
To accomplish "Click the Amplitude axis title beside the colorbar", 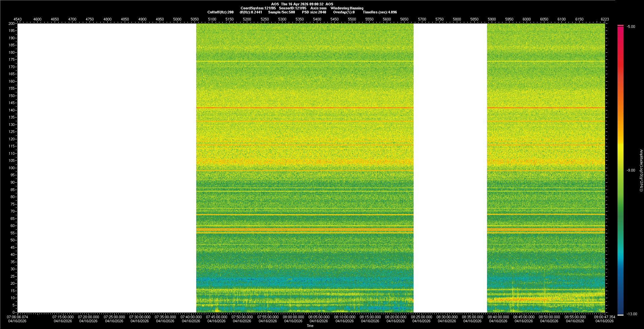I will pos(641,171).
